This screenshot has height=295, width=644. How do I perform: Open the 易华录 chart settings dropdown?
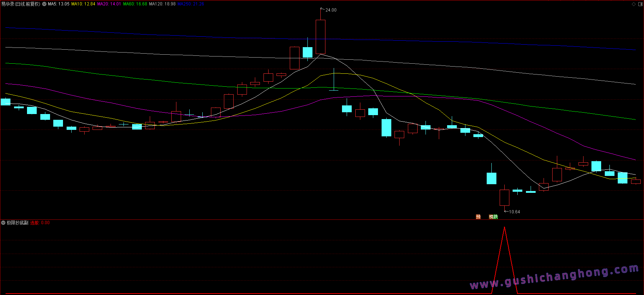coord(44,4)
